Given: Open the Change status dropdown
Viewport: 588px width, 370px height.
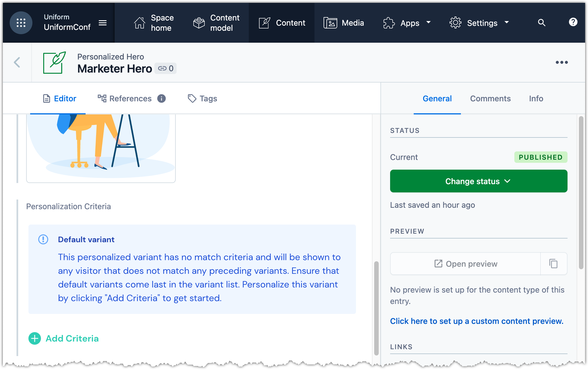Looking at the screenshot, I should [x=479, y=181].
